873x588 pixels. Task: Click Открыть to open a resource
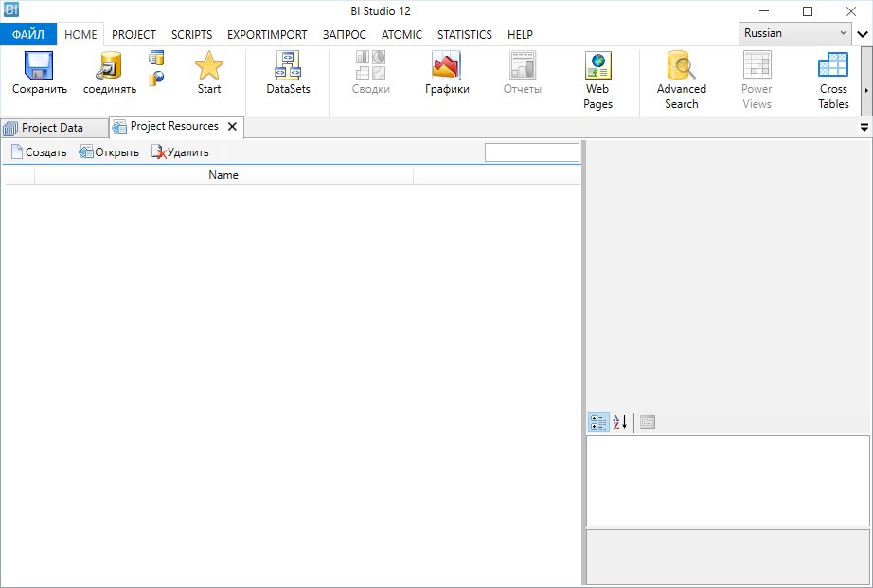pos(109,152)
